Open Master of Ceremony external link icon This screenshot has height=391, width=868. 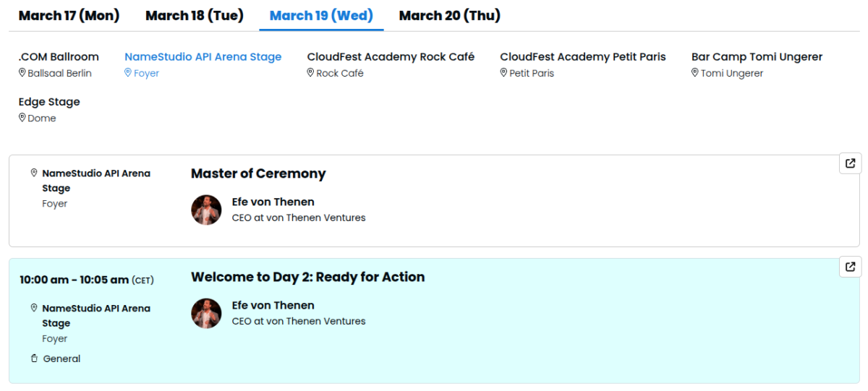(851, 163)
